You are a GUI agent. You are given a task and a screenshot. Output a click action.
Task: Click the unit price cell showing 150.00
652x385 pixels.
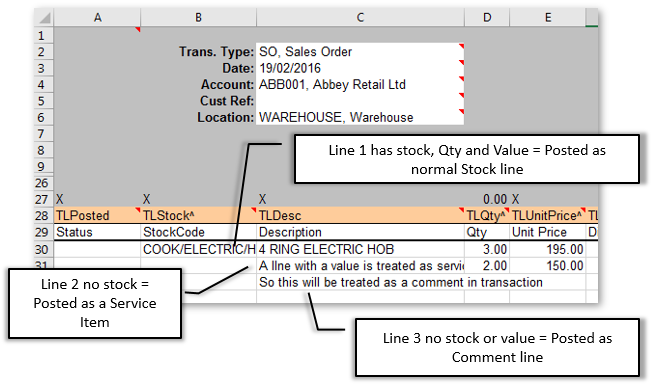(548, 266)
